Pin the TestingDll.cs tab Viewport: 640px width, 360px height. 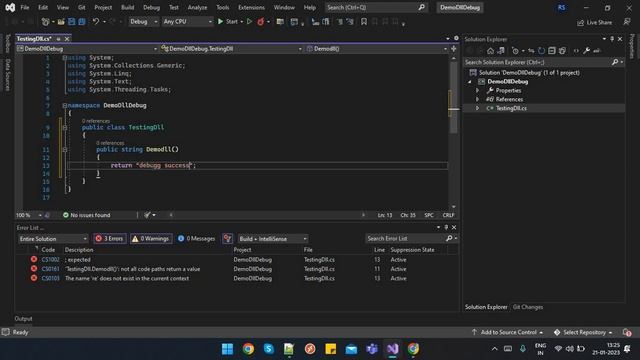click(x=58, y=39)
